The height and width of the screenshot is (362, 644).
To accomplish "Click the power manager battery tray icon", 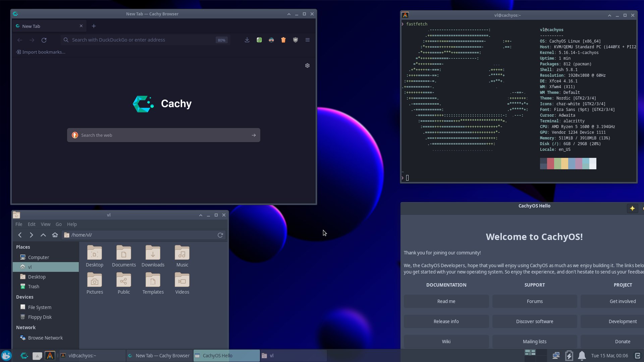I will (x=569, y=356).
